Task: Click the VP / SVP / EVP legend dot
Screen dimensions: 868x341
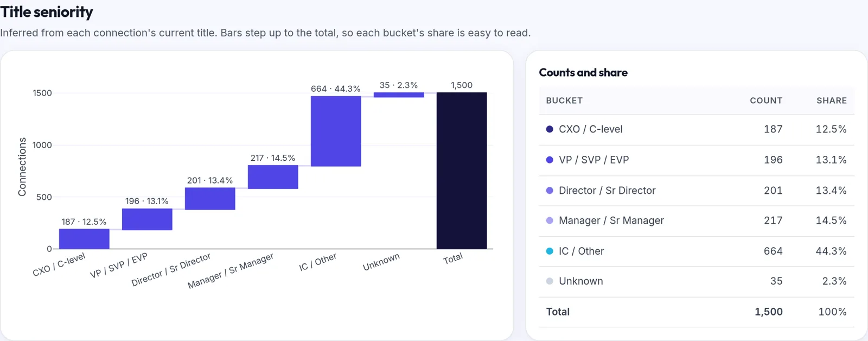Action: [x=550, y=160]
